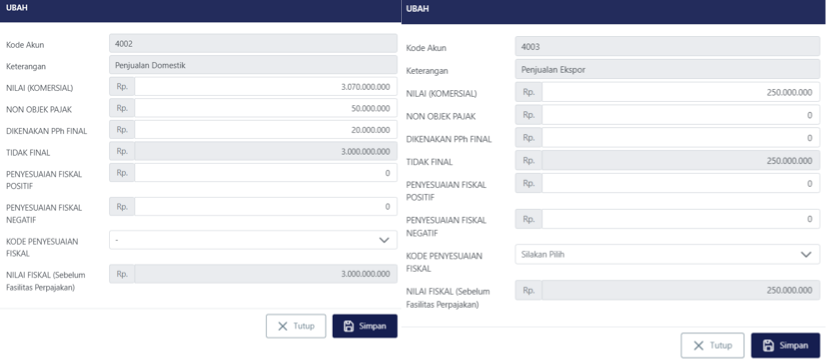Click the Rp. prefix beside 3.070.000.000

(122, 87)
